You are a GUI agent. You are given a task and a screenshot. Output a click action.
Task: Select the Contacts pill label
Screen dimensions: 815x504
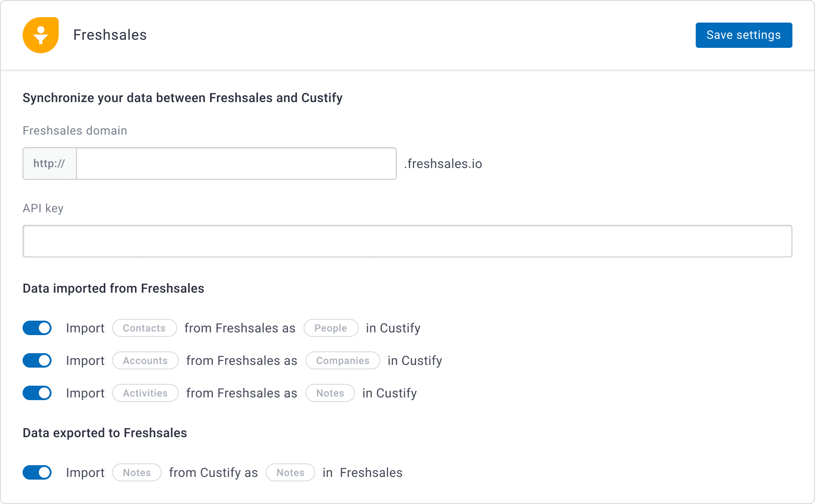pyautogui.click(x=144, y=328)
